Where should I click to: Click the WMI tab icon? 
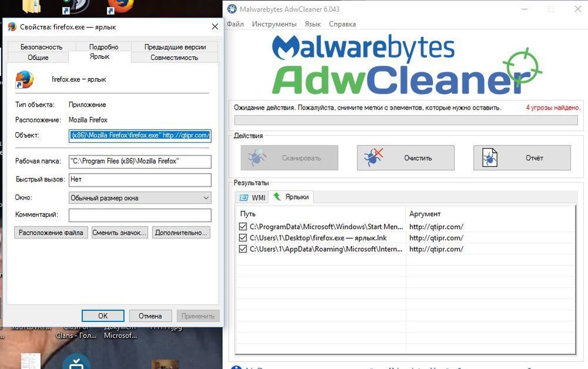coord(244,198)
